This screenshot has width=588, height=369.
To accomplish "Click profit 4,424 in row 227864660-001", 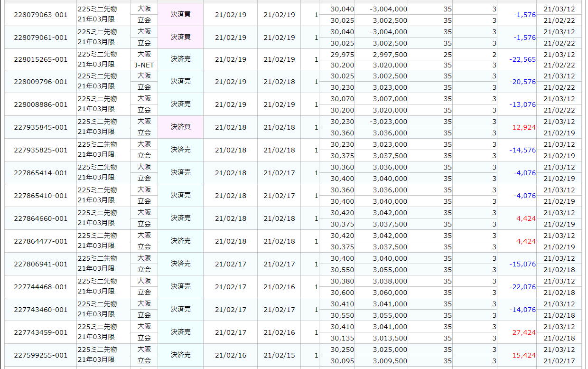I will [526, 218].
